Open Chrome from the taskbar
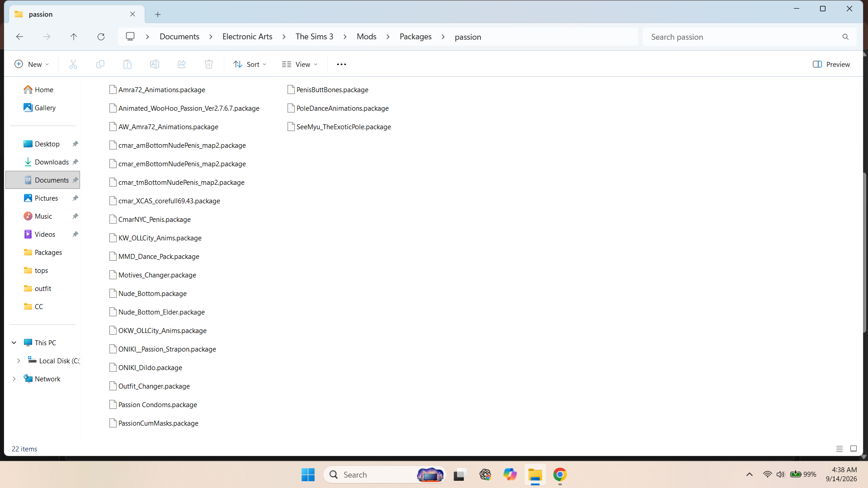 pyautogui.click(x=560, y=474)
